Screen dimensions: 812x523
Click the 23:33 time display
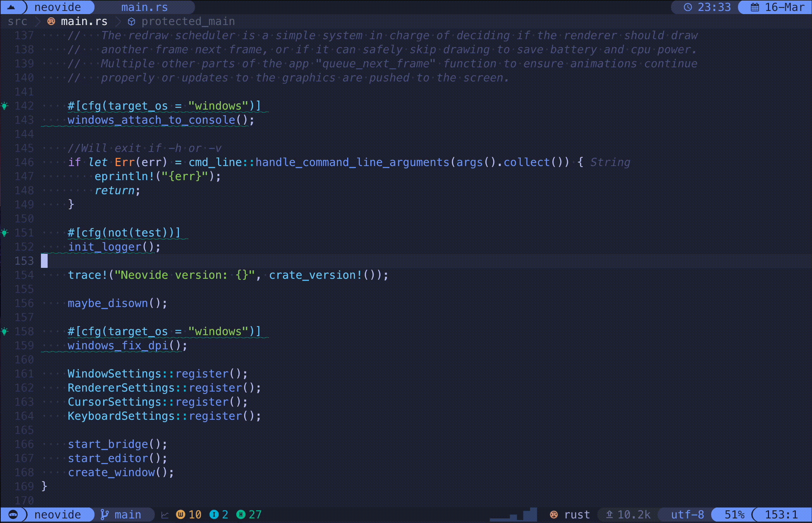coord(714,7)
